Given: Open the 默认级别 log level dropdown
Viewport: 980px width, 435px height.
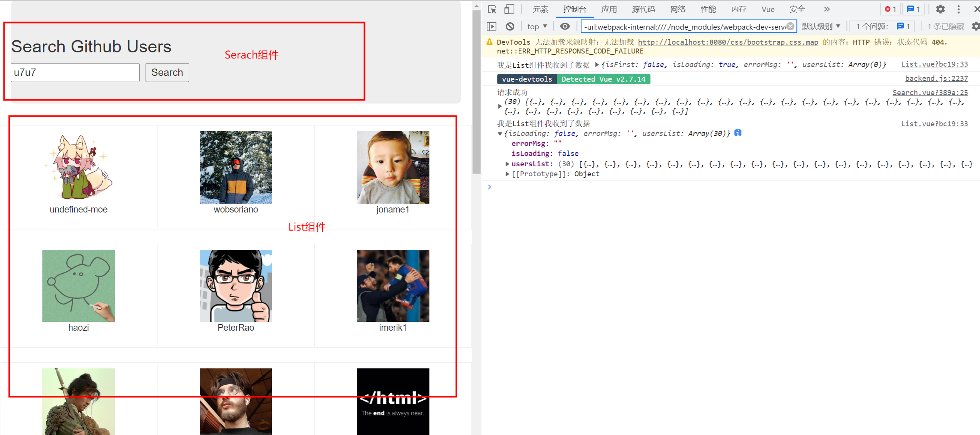Looking at the screenshot, I should pos(821,27).
